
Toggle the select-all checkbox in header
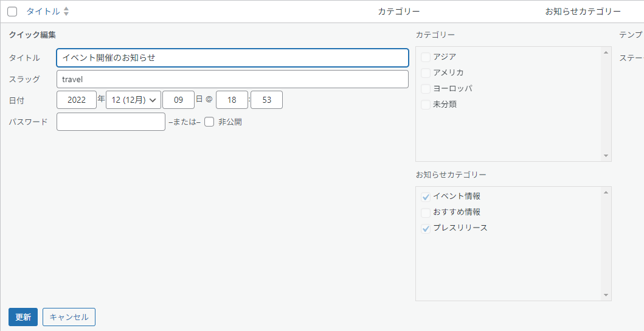click(12, 12)
